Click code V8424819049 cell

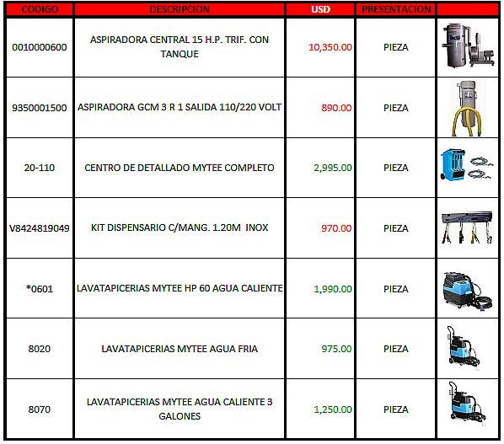pyautogui.click(x=40, y=228)
